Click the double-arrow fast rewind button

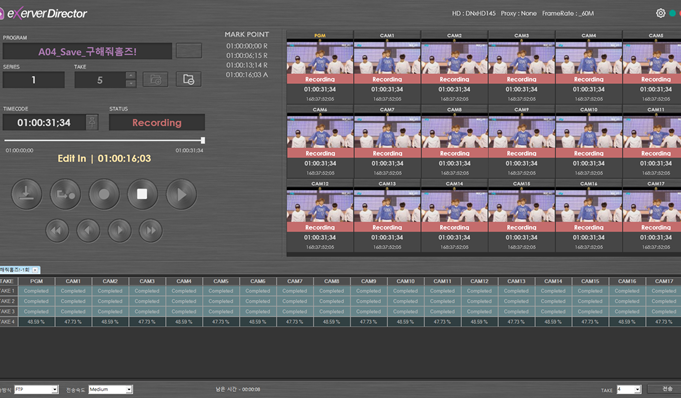(x=57, y=231)
